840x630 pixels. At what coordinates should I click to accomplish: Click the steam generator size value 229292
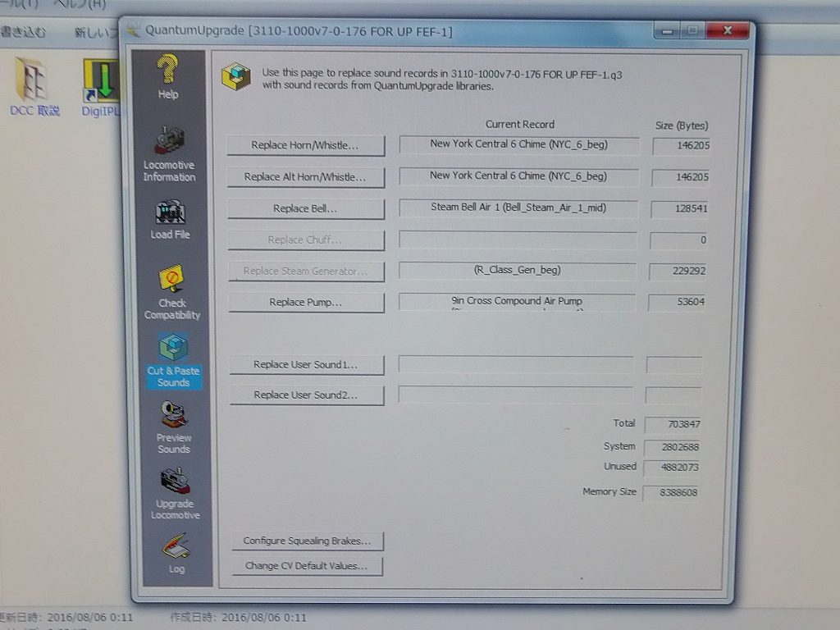[x=677, y=271]
